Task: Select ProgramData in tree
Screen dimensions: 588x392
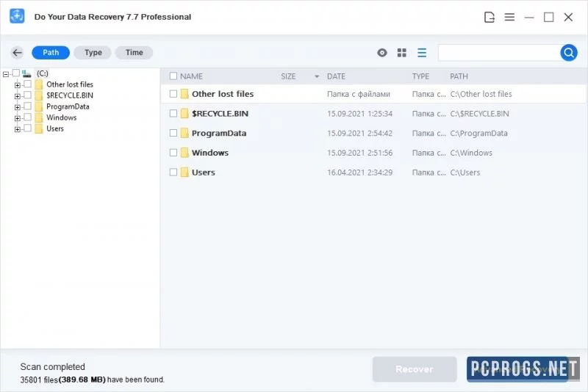Action: [x=68, y=106]
